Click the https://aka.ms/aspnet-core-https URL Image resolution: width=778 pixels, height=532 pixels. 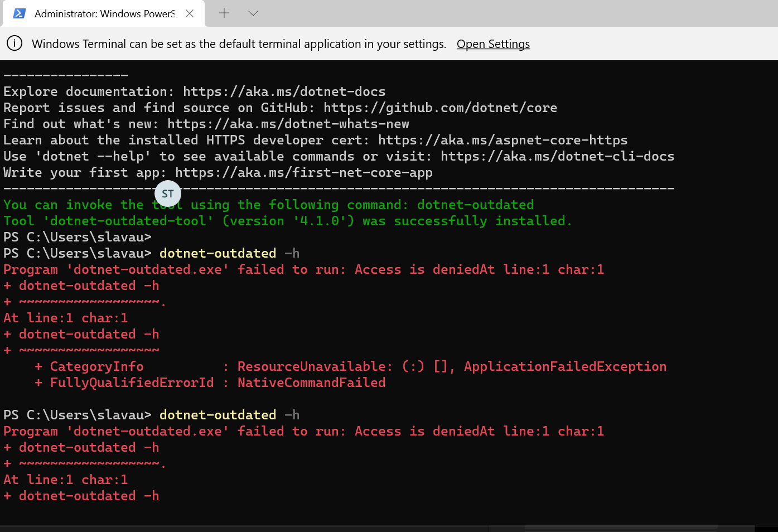503,140
